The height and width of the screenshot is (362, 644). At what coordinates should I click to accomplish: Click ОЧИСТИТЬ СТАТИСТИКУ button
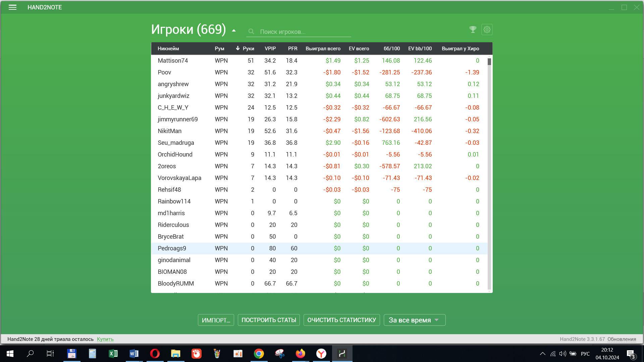click(x=341, y=320)
